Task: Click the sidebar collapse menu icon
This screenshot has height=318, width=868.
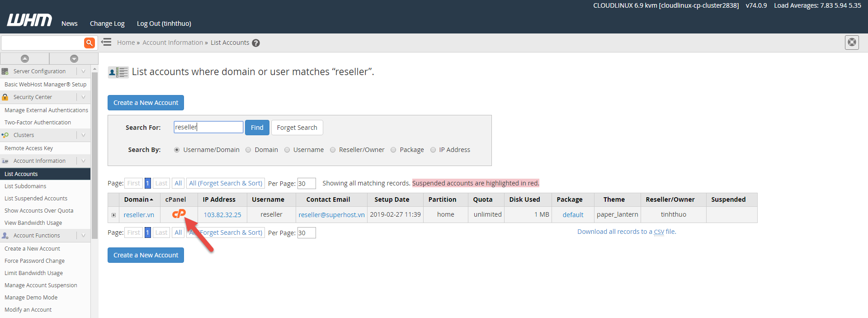Action: (x=106, y=42)
